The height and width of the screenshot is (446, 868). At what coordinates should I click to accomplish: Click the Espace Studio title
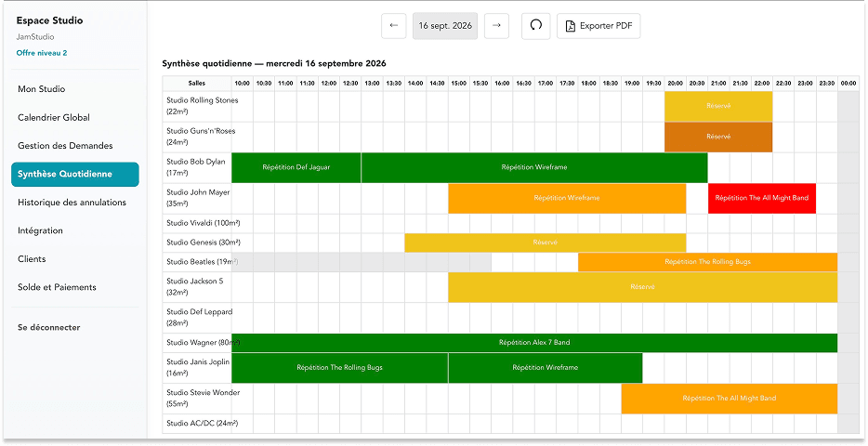[x=49, y=20]
